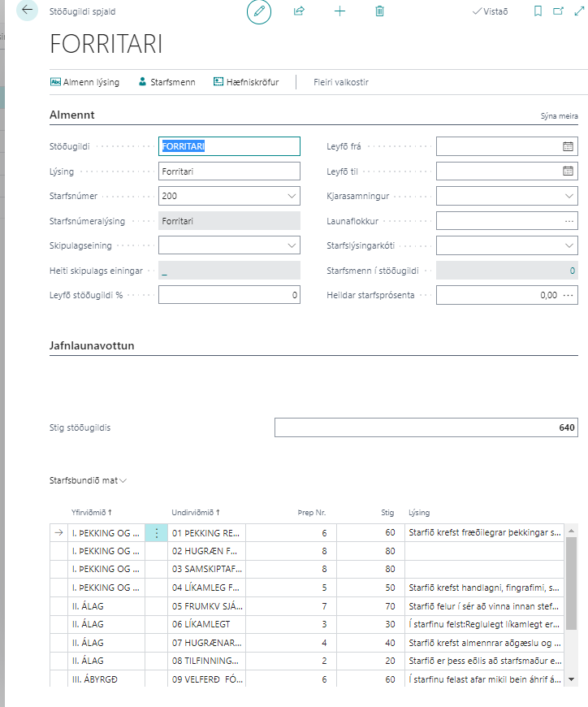Click the trash delete icon
This screenshot has height=707, width=588.
379,11
